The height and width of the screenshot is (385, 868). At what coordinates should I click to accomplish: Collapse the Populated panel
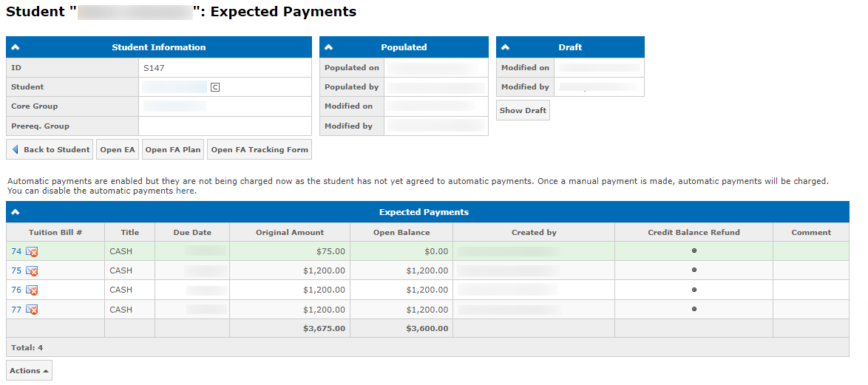[329, 47]
